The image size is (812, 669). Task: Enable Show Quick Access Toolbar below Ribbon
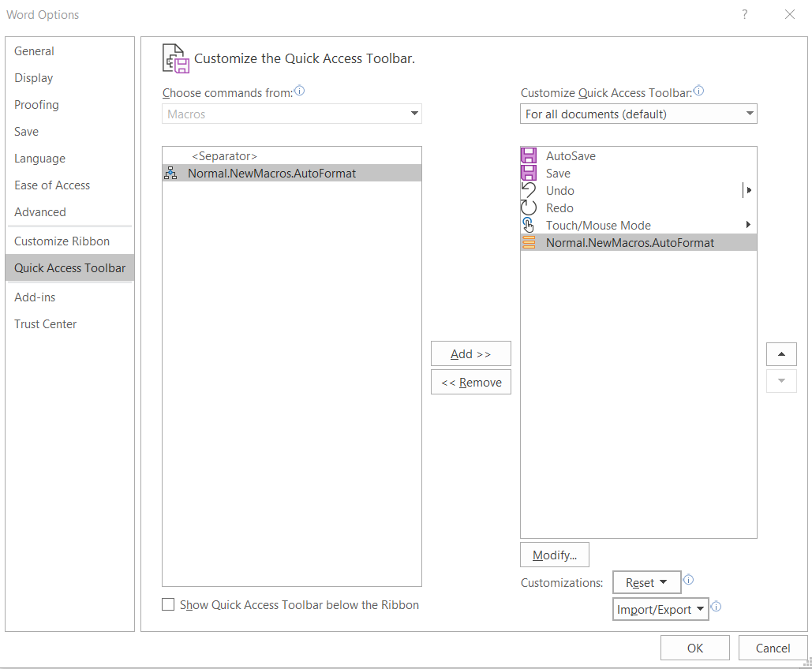click(168, 605)
